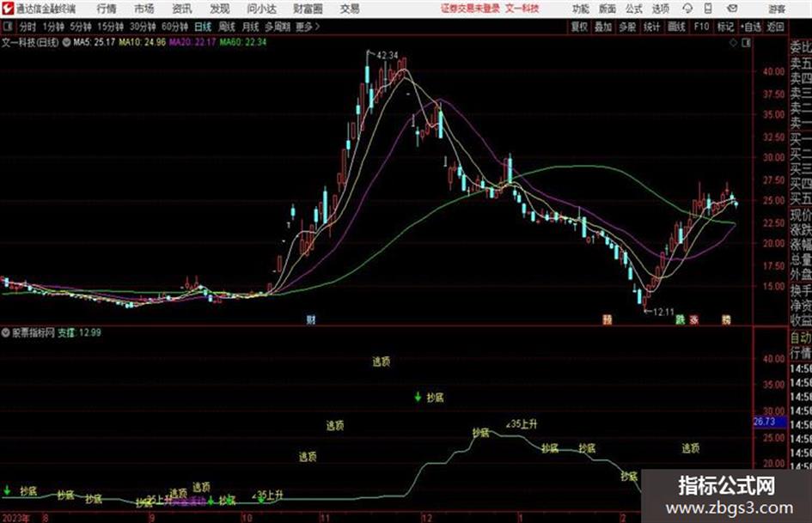
Task: Click the MA20: 22.17 label
Action: click(x=192, y=42)
